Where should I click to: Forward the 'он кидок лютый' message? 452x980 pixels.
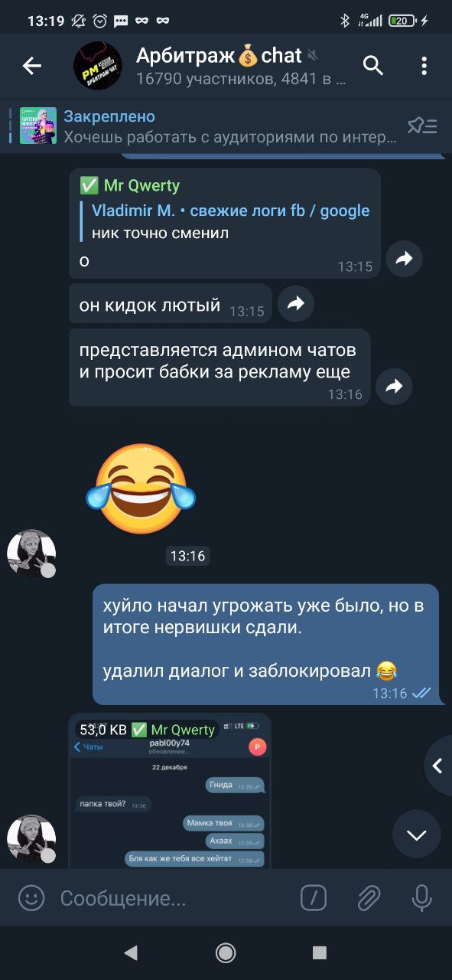tap(295, 304)
